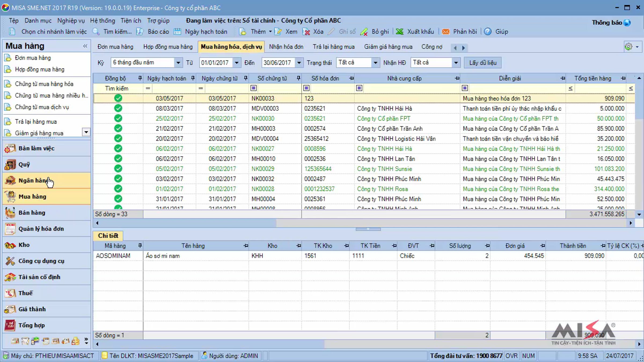Toggle the sync check for MH00010 row
The height and width of the screenshot is (362, 644).
pos(118,159)
